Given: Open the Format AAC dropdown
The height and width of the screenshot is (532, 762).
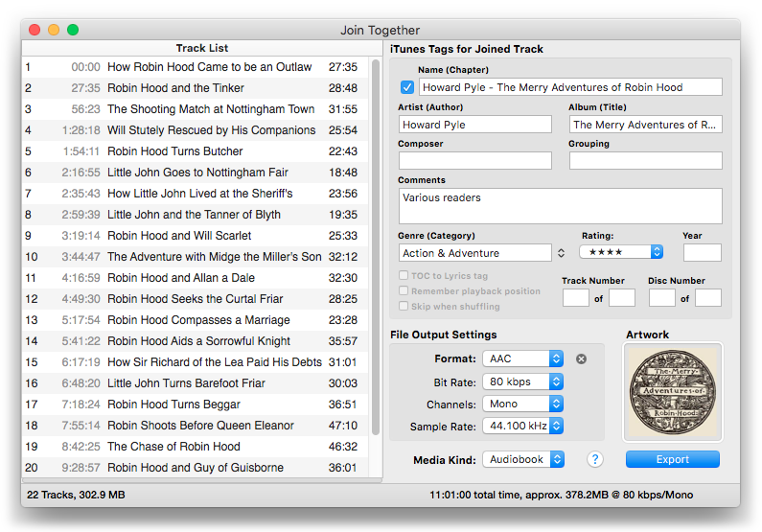Looking at the screenshot, I should coord(523,359).
